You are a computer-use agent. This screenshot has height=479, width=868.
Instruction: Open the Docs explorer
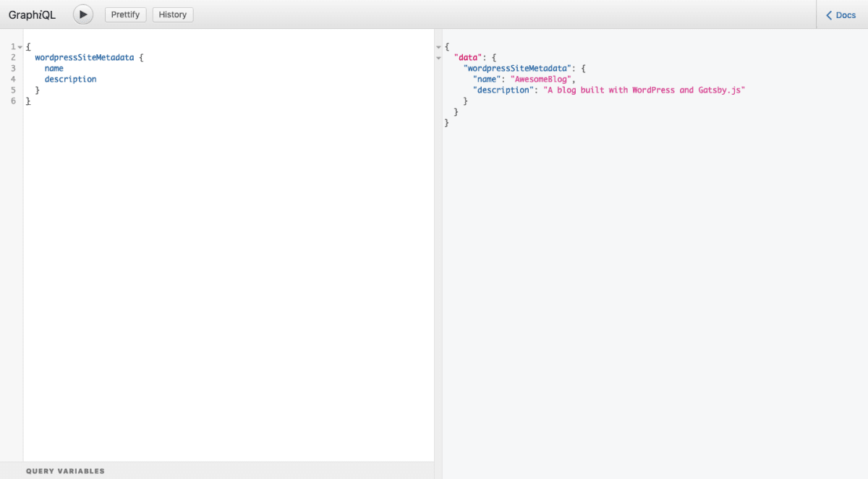(x=841, y=14)
